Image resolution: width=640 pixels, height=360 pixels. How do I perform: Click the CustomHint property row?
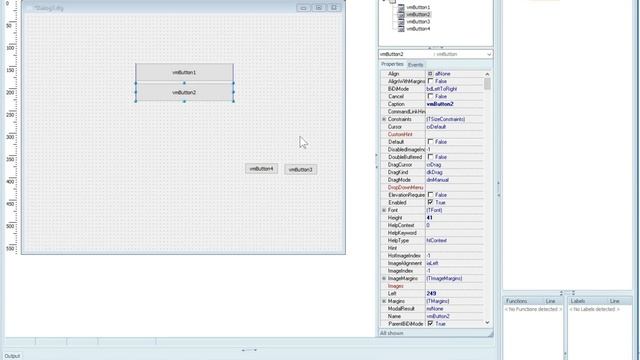pyautogui.click(x=432, y=134)
